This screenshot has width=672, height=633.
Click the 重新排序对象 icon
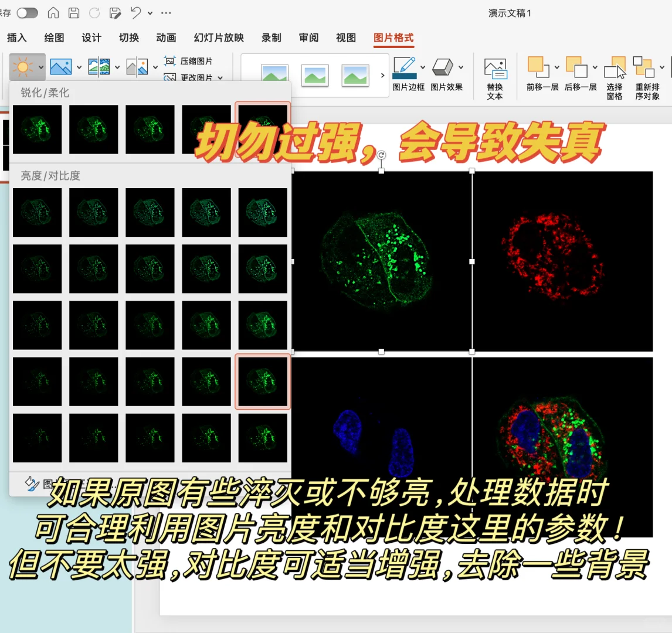644,67
